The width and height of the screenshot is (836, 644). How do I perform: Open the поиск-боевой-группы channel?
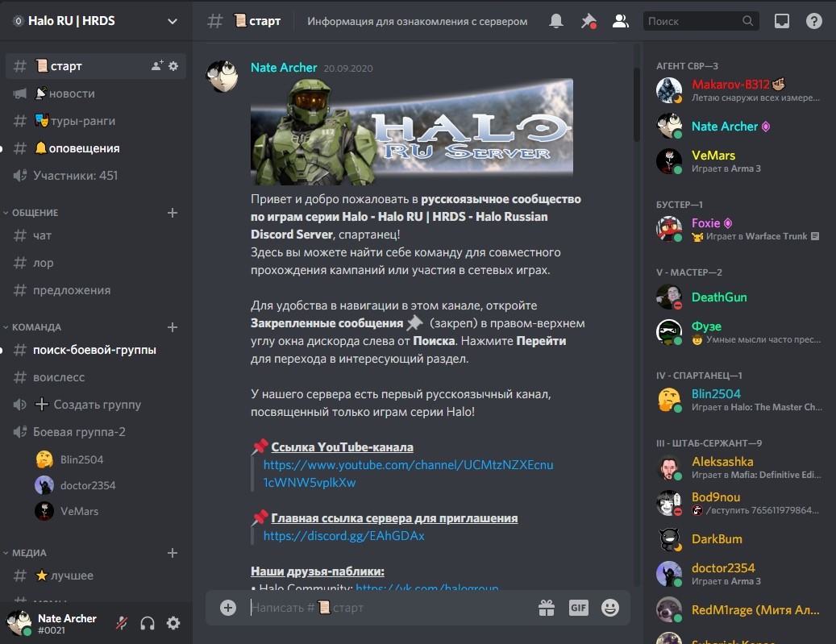[x=96, y=350]
